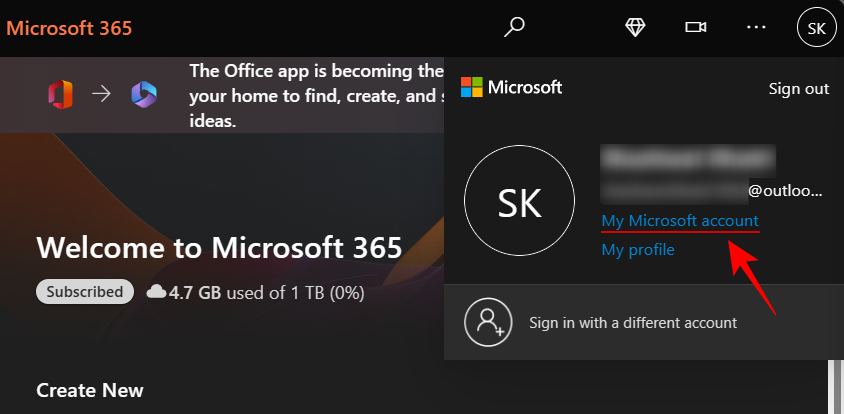
Task: Click the red Office app icon
Action: point(61,95)
